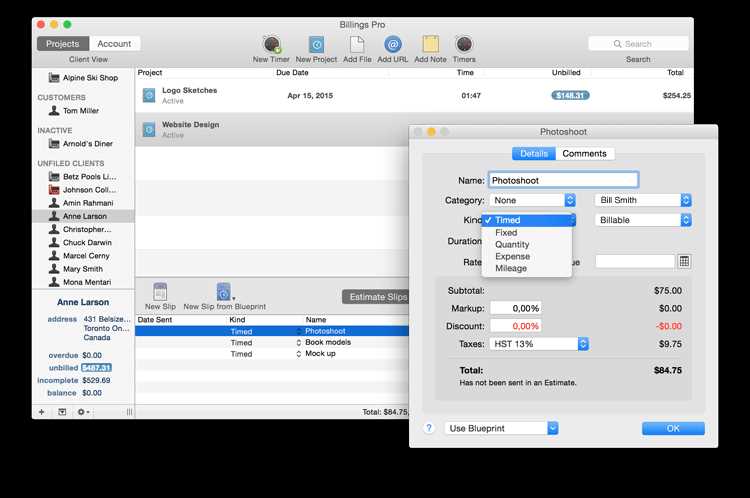Choose Expense from the Kind menu

(x=527, y=256)
